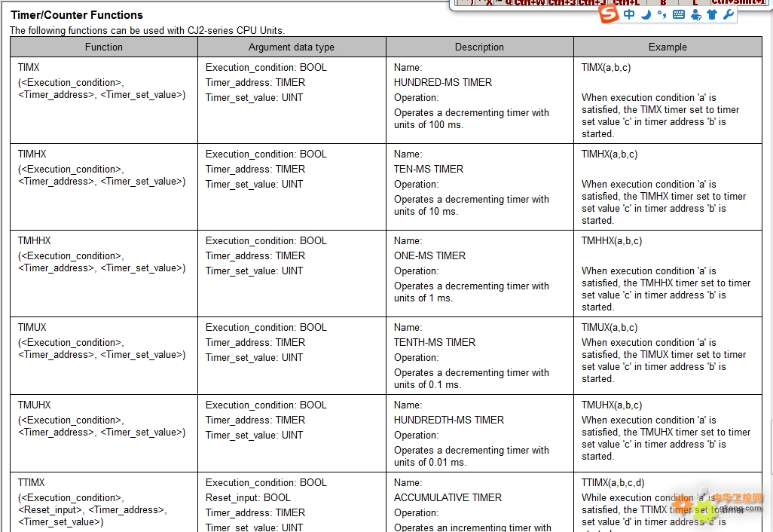773x532 pixels.
Task: Open the user account icon in IME bar
Action: [695, 14]
